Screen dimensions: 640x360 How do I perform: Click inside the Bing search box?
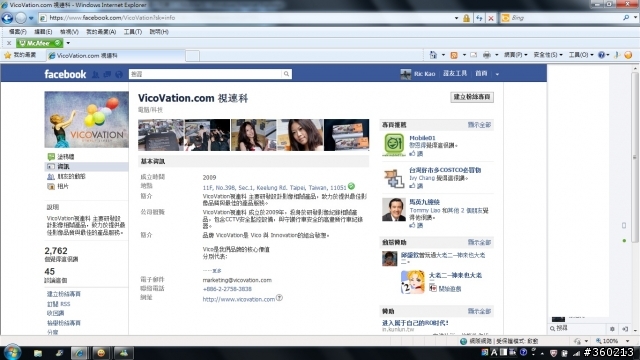[565, 18]
